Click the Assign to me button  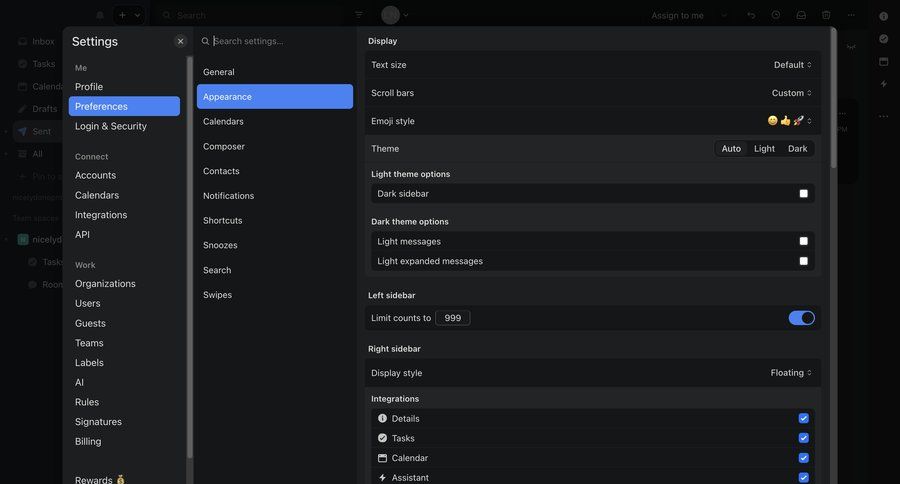(x=677, y=16)
